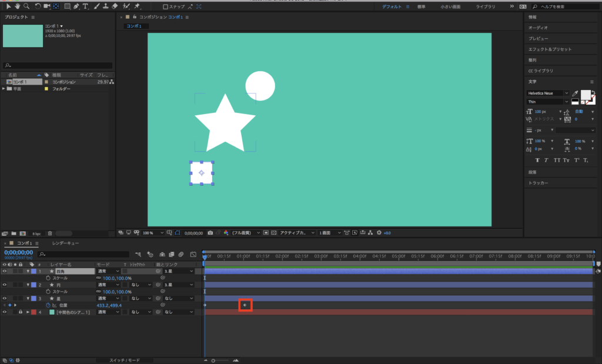The height and width of the screenshot is (364, 602).
Task: Switch to the 標準 workspace
Action: (x=422, y=6)
